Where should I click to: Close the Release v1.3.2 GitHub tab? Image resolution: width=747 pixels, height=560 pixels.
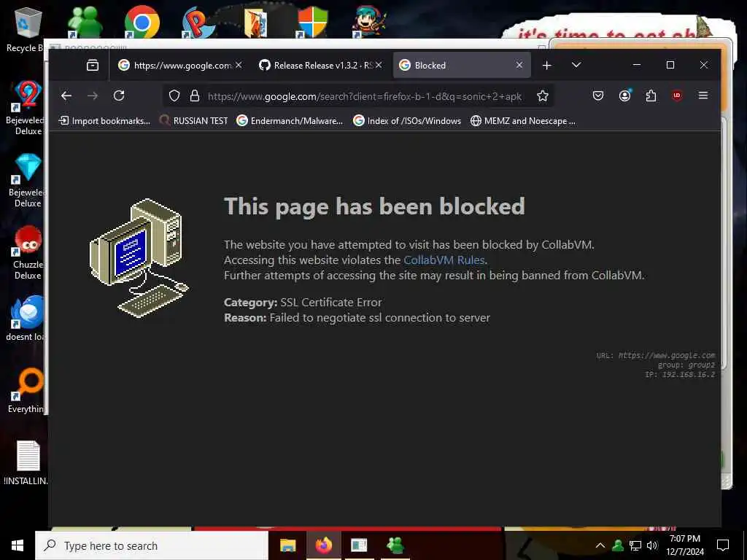pyautogui.click(x=379, y=65)
